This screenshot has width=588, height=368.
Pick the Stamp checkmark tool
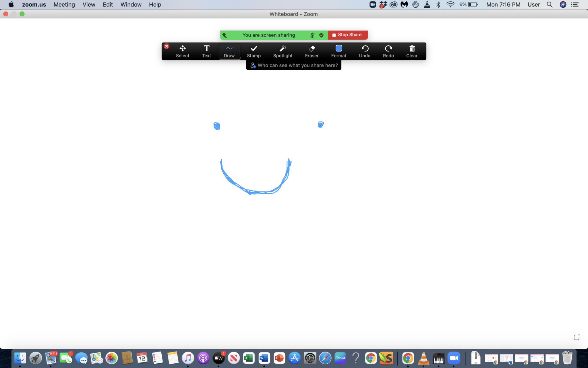tap(254, 51)
